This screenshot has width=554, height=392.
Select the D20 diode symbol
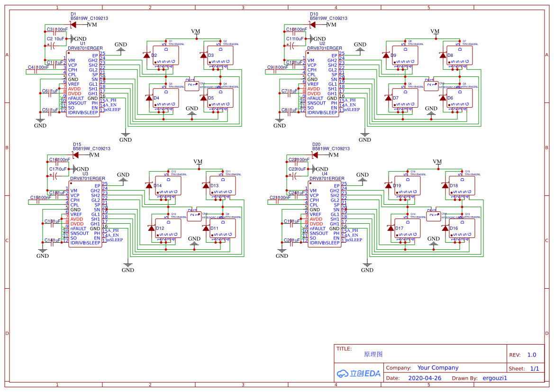[x=315, y=155]
